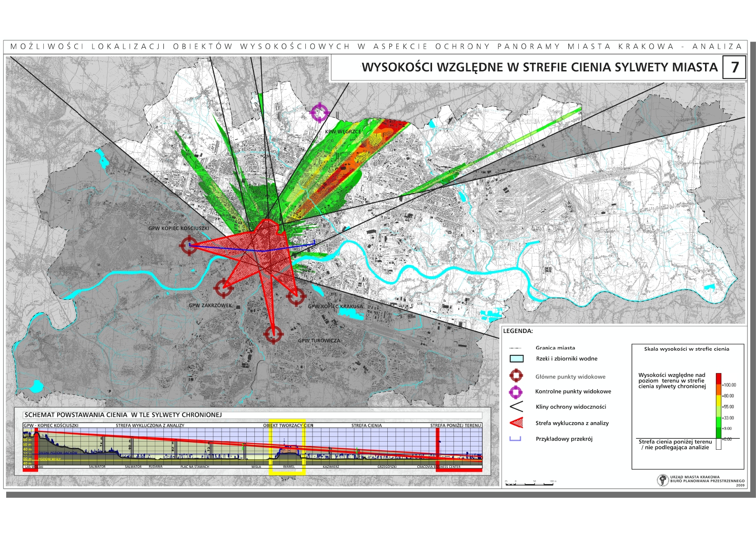Click the Schemat powstawania cienia section heading
This screenshot has width=756, height=535.
[123, 415]
